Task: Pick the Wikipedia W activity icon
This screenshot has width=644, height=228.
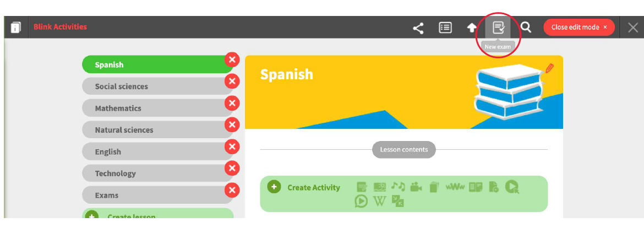Action: point(379,202)
